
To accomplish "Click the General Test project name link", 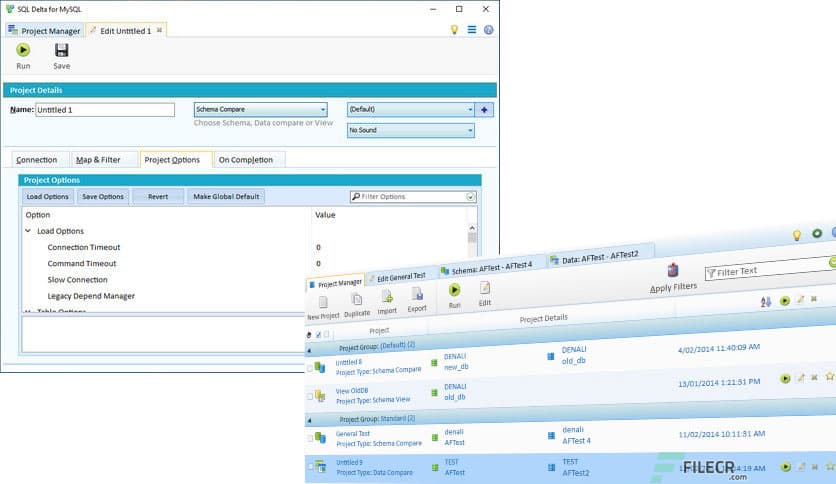I will pyautogui.click(x=353, y=434).
